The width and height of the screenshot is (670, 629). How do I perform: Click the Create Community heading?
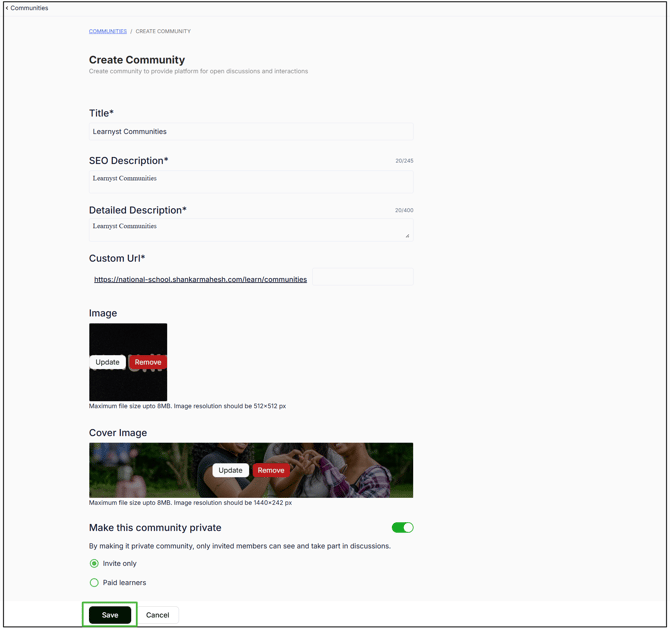click(137, 60)
